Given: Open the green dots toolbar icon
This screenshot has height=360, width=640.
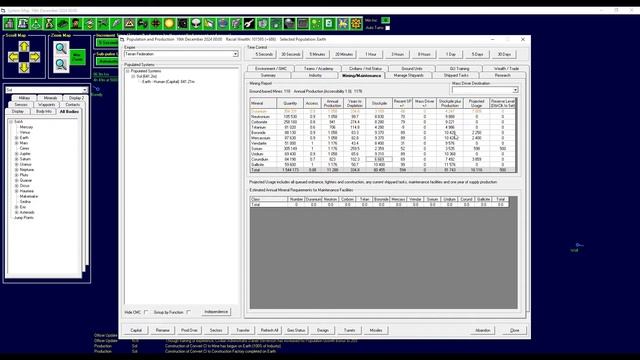Looking at the screenshot, I should click(x=316, y=24).
